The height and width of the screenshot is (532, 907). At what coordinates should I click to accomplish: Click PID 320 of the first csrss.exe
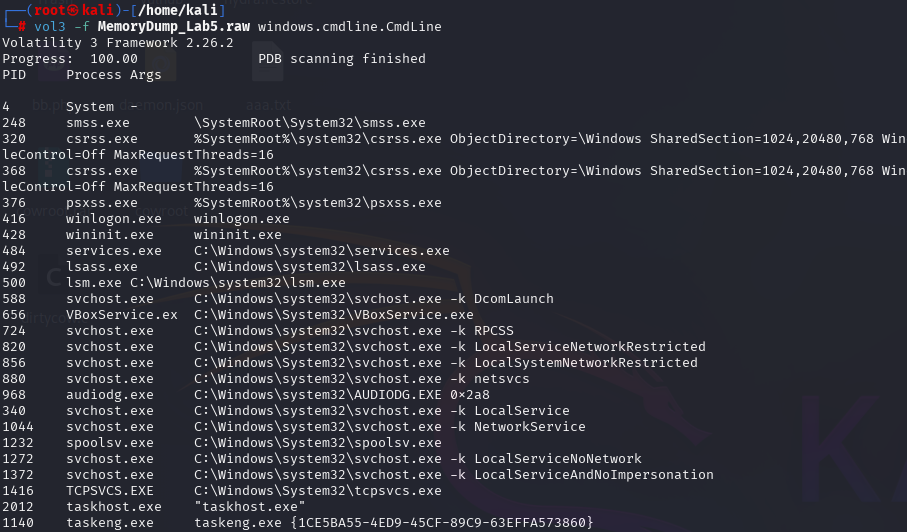click(14, 139)
